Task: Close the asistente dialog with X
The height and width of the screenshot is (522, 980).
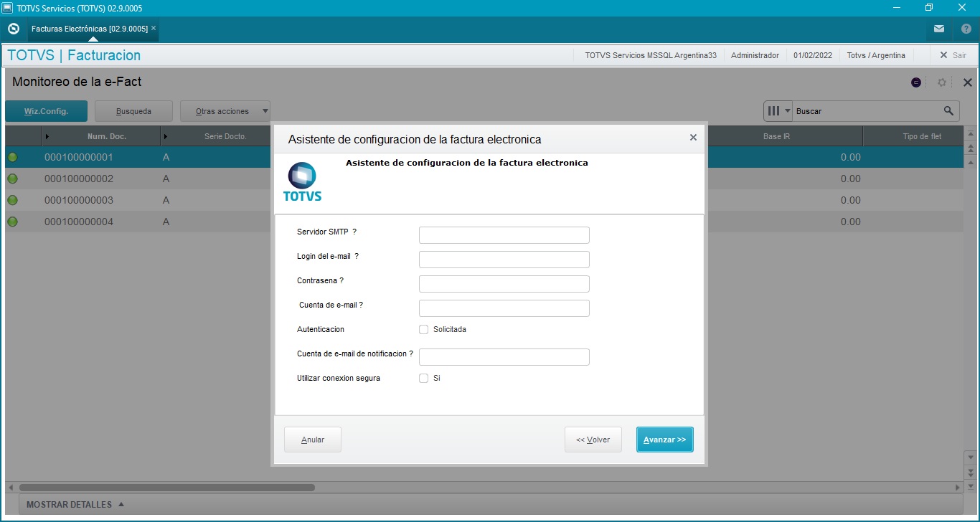Action: click(693, 137)
